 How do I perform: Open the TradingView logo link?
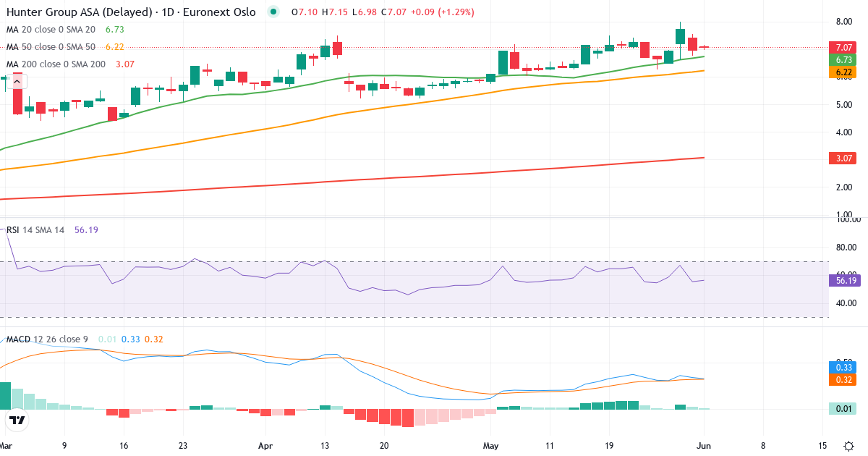[17, 420]
